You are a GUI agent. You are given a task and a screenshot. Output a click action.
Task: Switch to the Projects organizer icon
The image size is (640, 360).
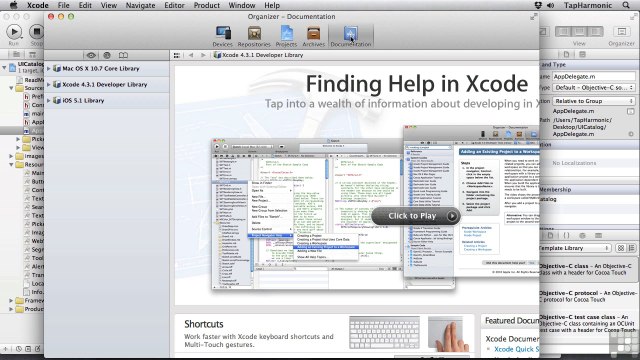[x=286, y=36]
